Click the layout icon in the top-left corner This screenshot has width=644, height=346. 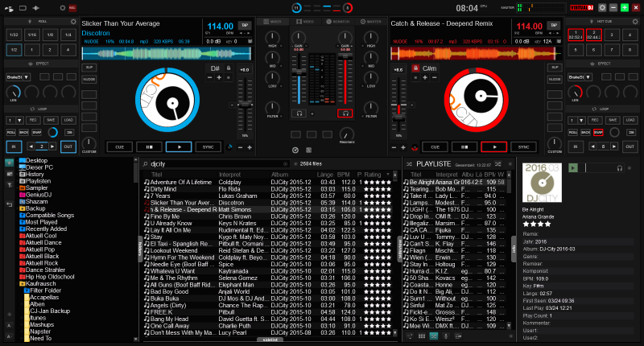click(23, 8)
